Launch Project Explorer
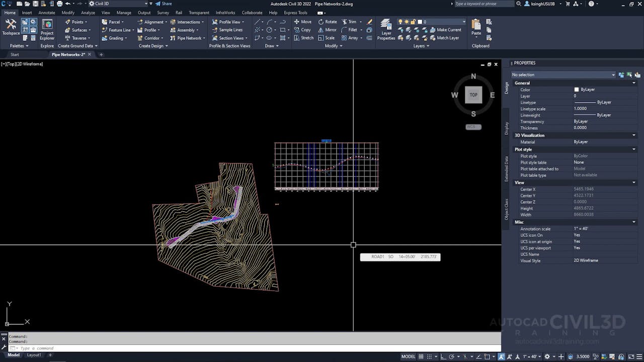This screenshot has height=362, width=644. (x=47, y=28)
